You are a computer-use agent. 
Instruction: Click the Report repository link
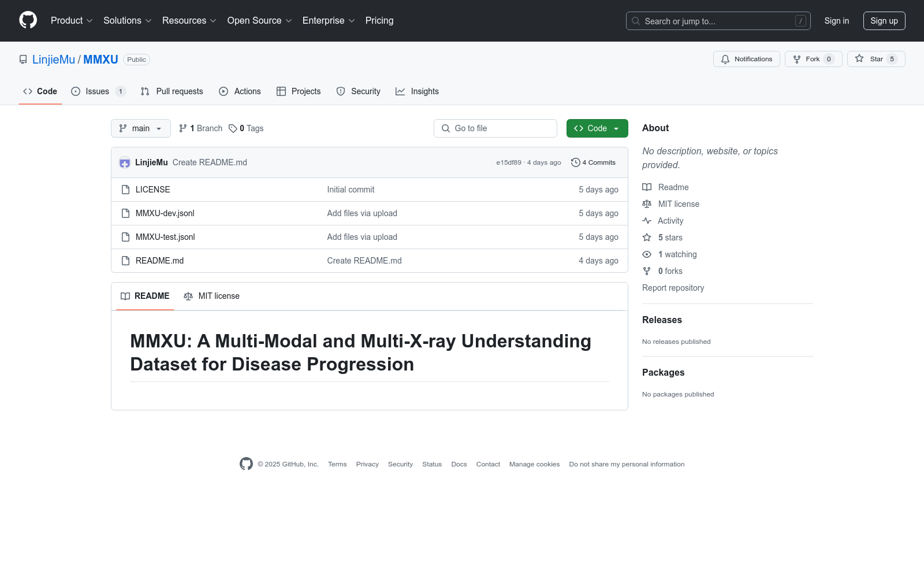pyautogui.click(x=673, y=288)
